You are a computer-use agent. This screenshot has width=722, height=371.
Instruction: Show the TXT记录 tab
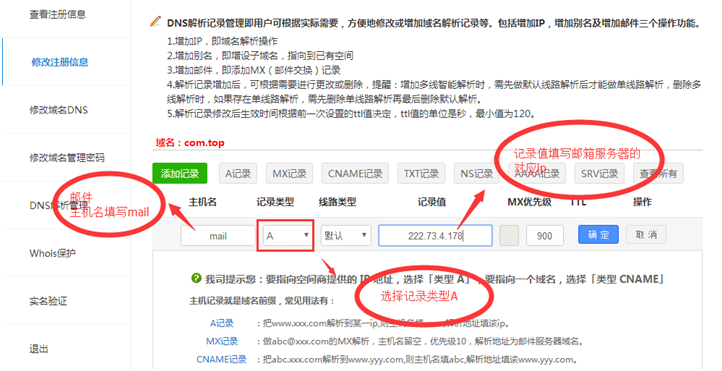tap(421, 174)
